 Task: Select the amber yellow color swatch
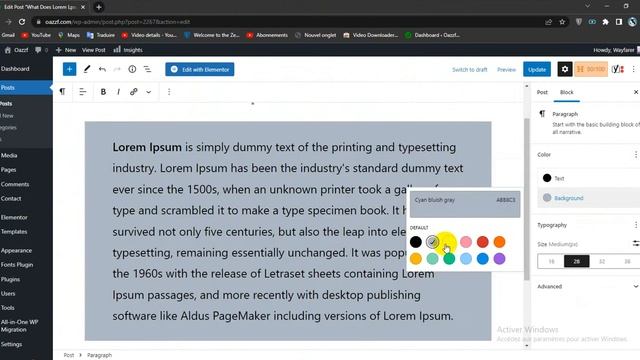(416, 259)
